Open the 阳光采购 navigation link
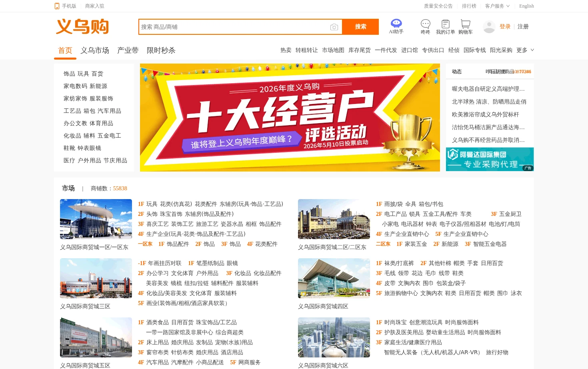Viewport: 588px width, 369px height. point(501,50)
